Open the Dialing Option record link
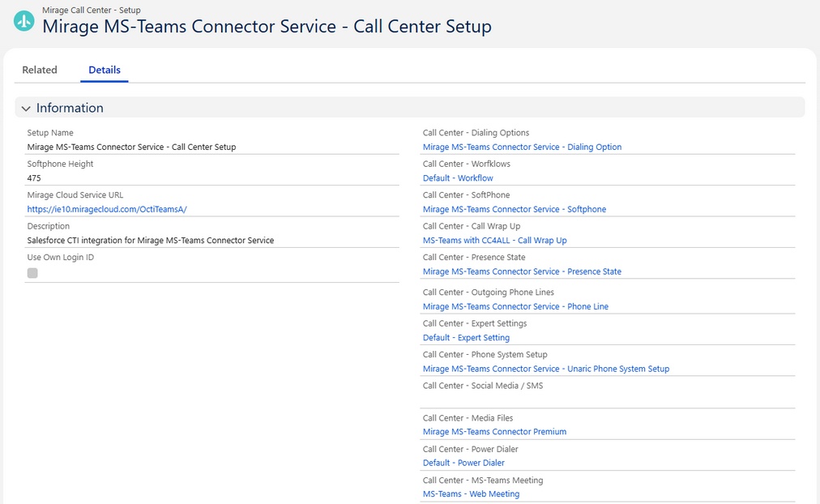820x504 pixels. click(x=523, y=147)
